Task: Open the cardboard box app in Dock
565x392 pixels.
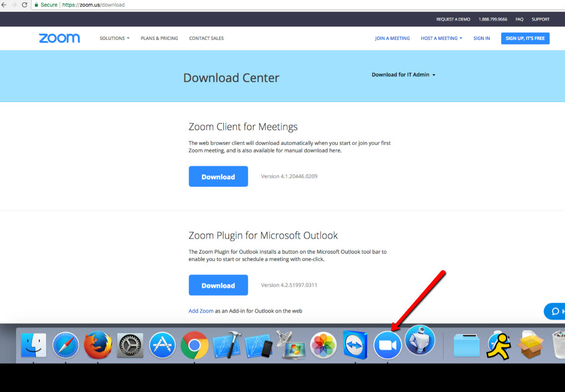Action: tap(531, 345)
